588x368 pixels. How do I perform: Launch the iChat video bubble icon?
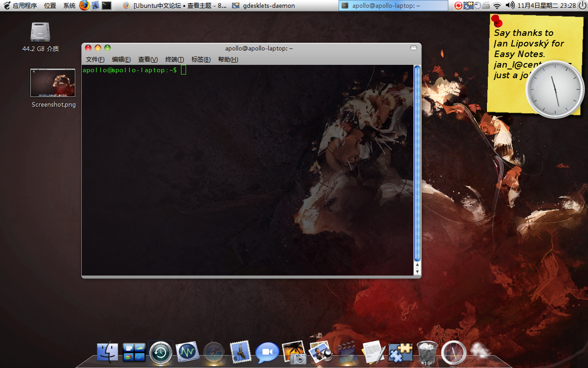[267, 353]
